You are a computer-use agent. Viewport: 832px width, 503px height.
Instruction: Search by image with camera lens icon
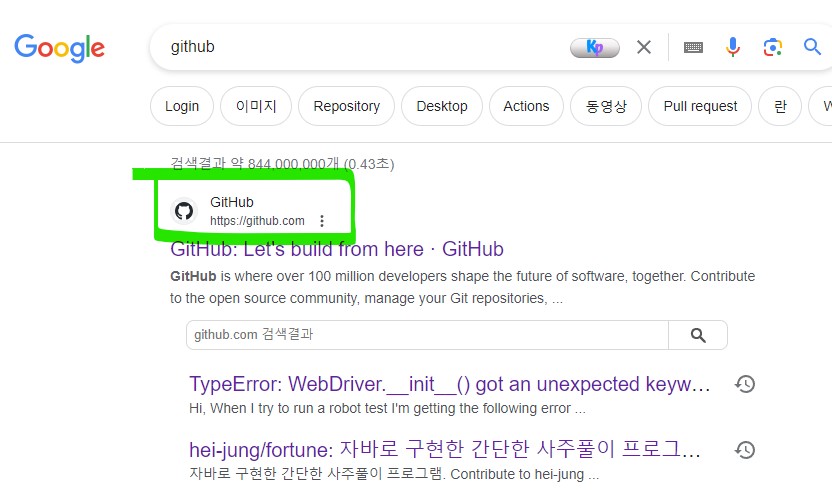pyautogui.click(x=773, y=47)
